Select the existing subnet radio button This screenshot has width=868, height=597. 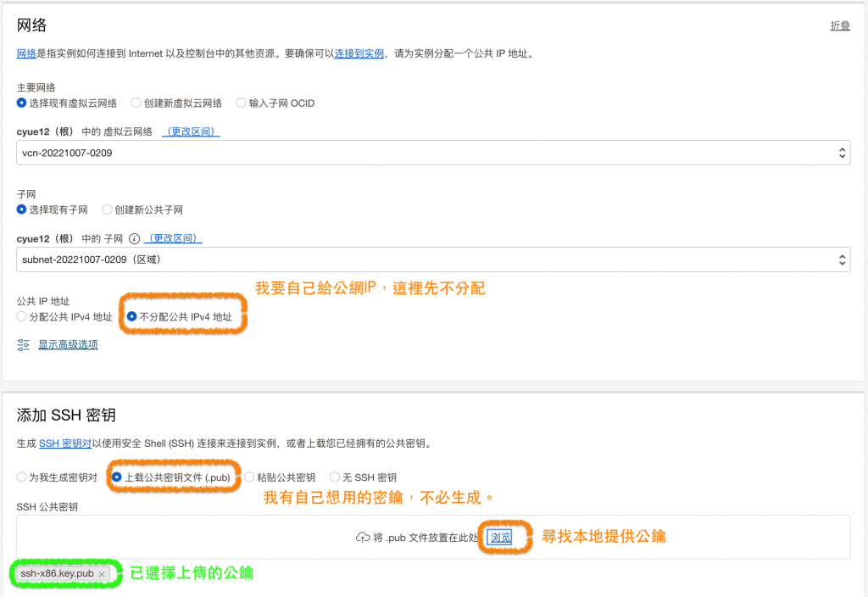pos(22,209)
